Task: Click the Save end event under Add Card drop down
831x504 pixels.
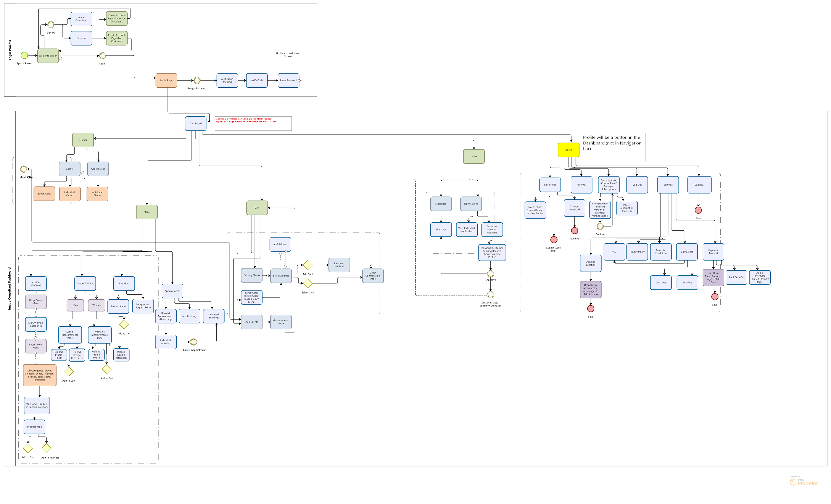Action: click(x=715, y=297)
